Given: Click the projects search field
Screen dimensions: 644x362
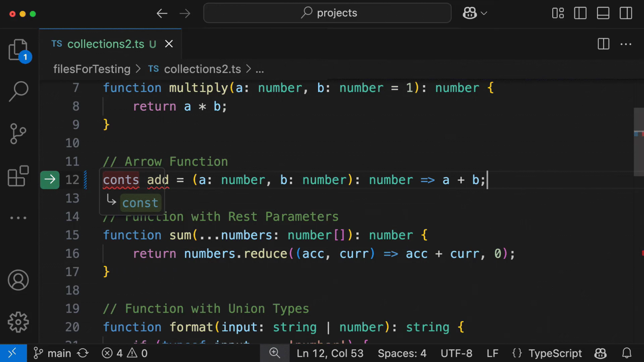Looking at the screenshot, I should point(327,13).
